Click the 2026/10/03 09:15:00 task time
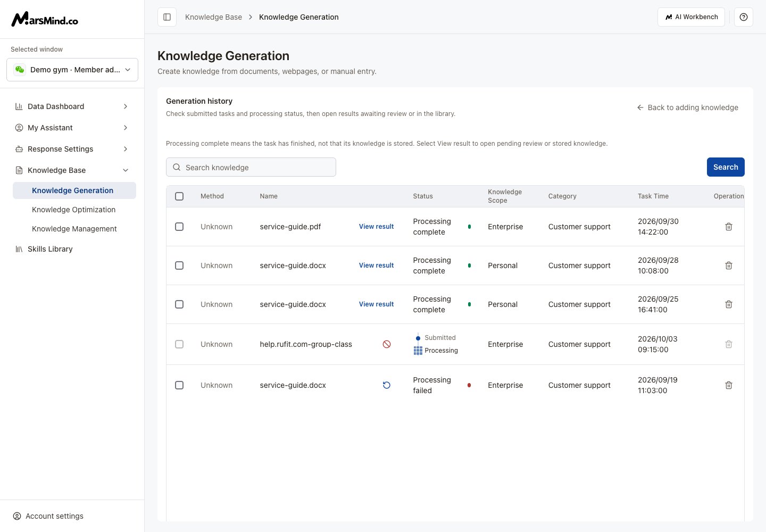Viewport: 766px width, 532px height. pos(657,344)
